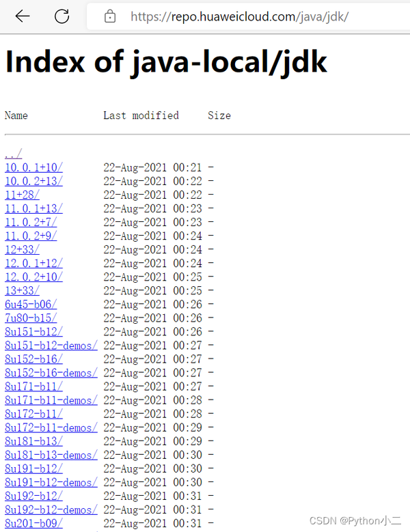This screenshot has height=532, width=410.
Task: Open the 10.0.2+13/ folder
Action: coord(33,181)
